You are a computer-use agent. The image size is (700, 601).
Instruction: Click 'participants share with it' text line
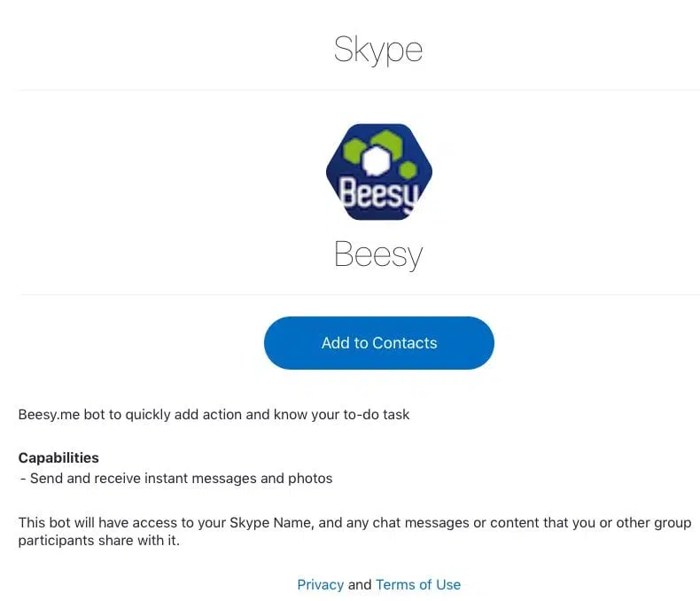[98, 540]
